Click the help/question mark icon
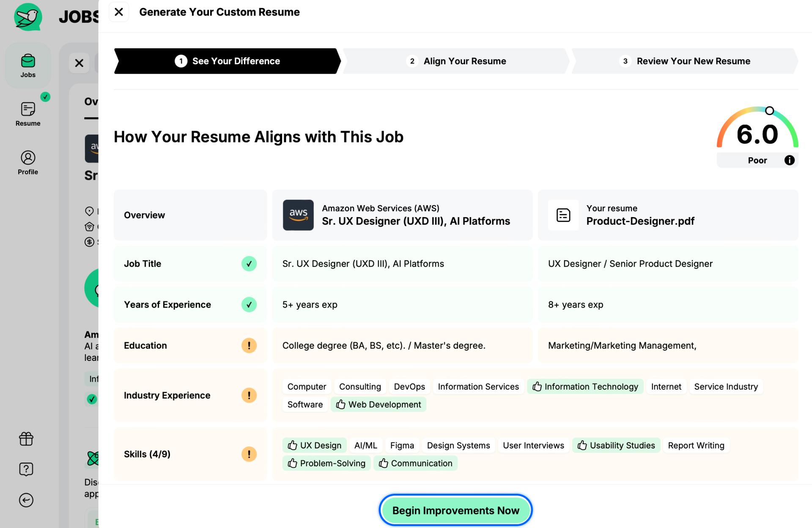Screen dimensions: 812x528 tap(28, 469)
